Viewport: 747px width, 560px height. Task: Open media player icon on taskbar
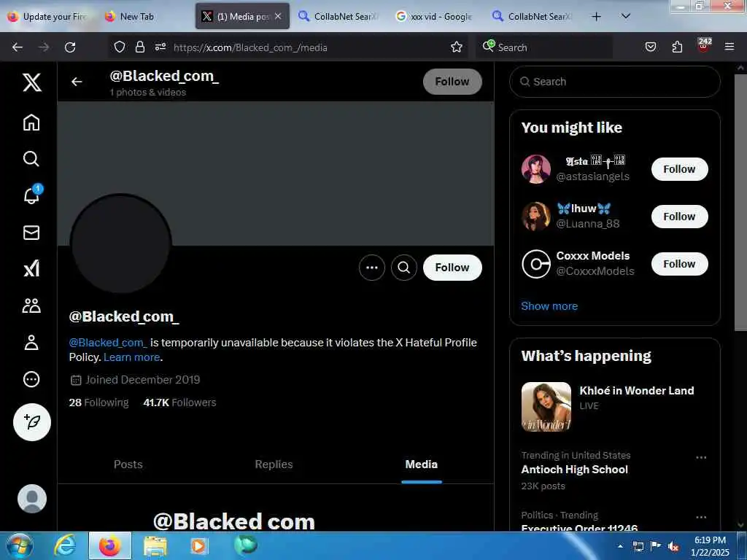coord(198,546)
